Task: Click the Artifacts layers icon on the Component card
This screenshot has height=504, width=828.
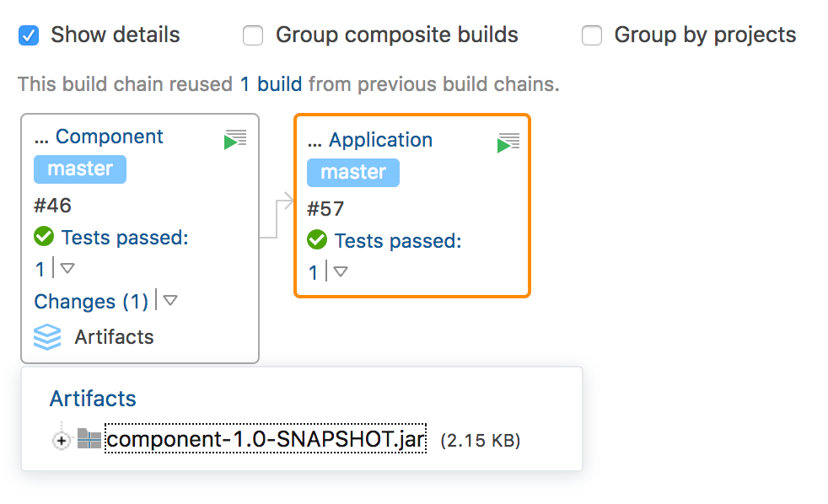Action: [x=46, y=337]
